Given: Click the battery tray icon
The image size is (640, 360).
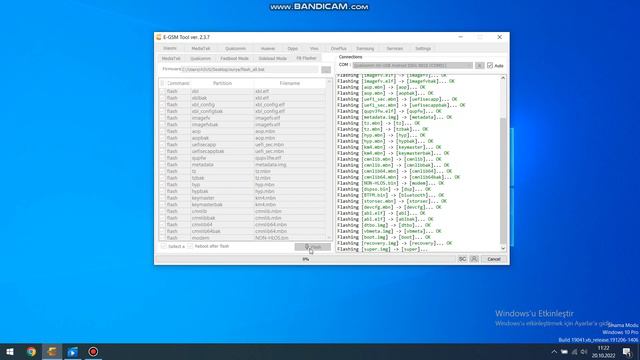Looking at the screenshot, I should tap(564, 352).
